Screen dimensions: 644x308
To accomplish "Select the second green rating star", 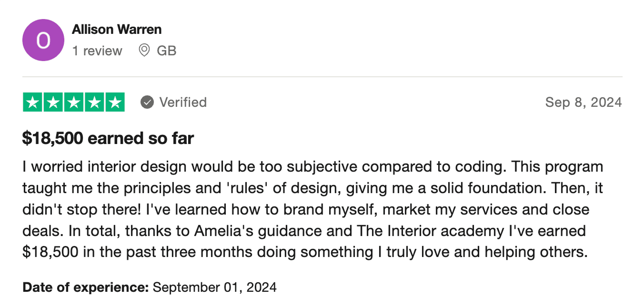I will tap(53, 103).
